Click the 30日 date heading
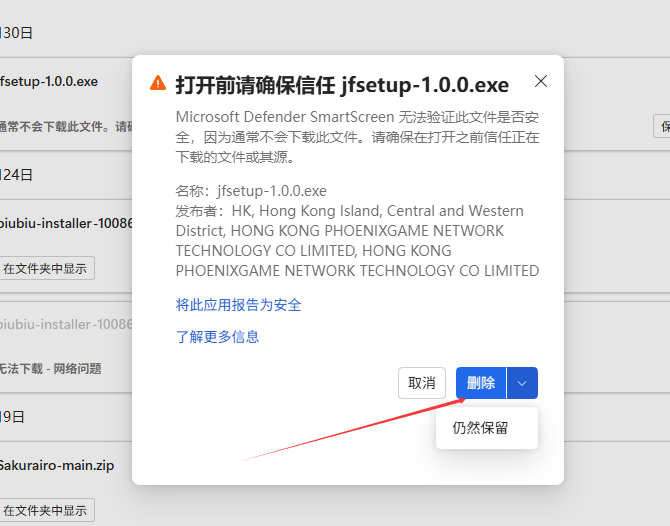Image resolution: width=670 pixels, height=526 pixels. [16, 32]
